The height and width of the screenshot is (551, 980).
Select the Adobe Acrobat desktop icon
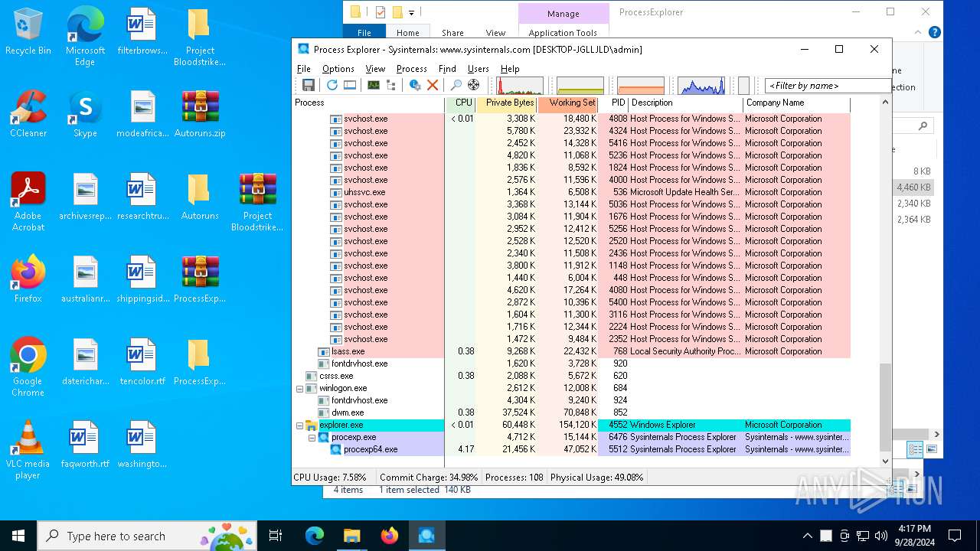(28, 202)
